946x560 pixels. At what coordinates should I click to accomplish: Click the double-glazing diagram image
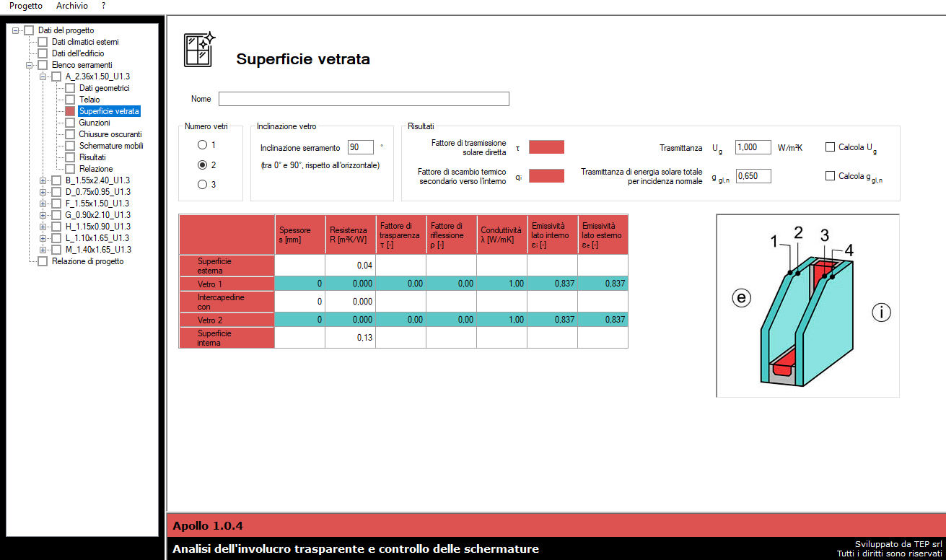tap(807, 305)
